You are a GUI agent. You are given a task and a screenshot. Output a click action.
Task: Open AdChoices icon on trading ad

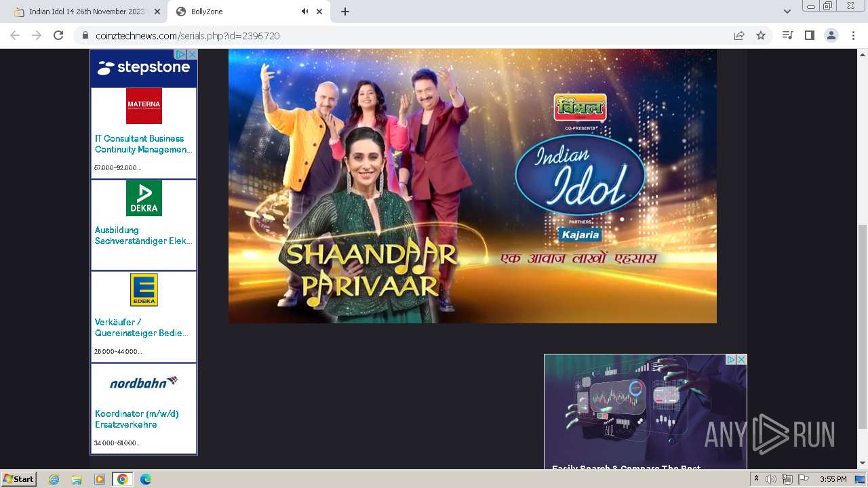731,359
